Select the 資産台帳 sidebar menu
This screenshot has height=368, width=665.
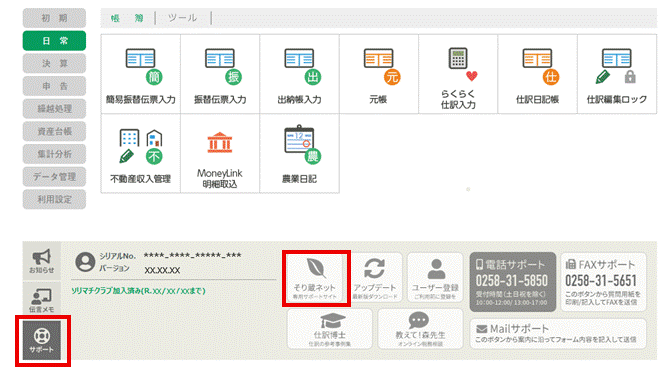pos(54,131)
